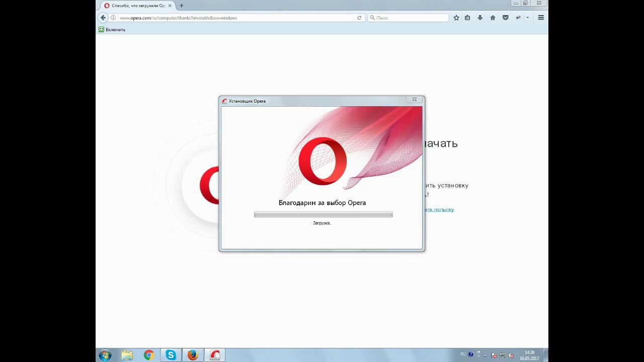Viewport: 644px width, 362px height.
Task: Focus the URL address field
Action: 236,18
